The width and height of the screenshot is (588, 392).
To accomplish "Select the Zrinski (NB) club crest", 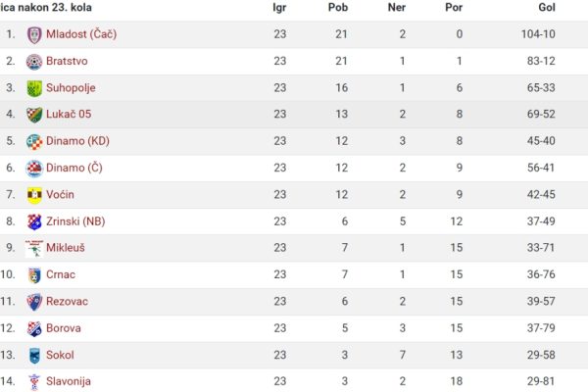I will pos(34,221).
